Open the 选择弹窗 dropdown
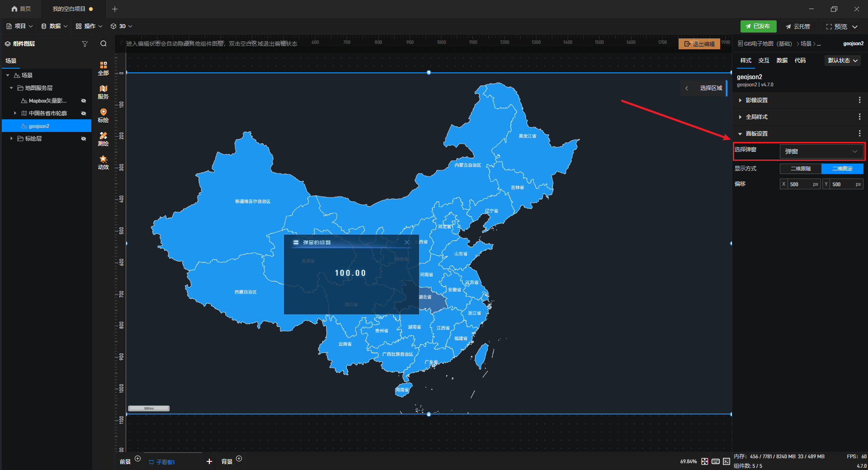 821,151
